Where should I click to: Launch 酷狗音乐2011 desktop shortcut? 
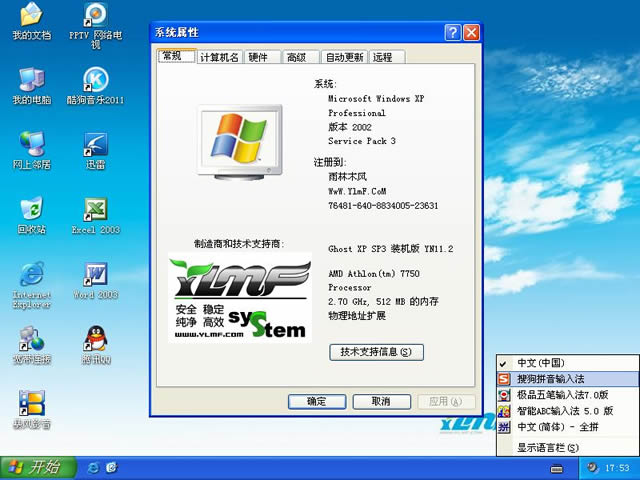96,85
